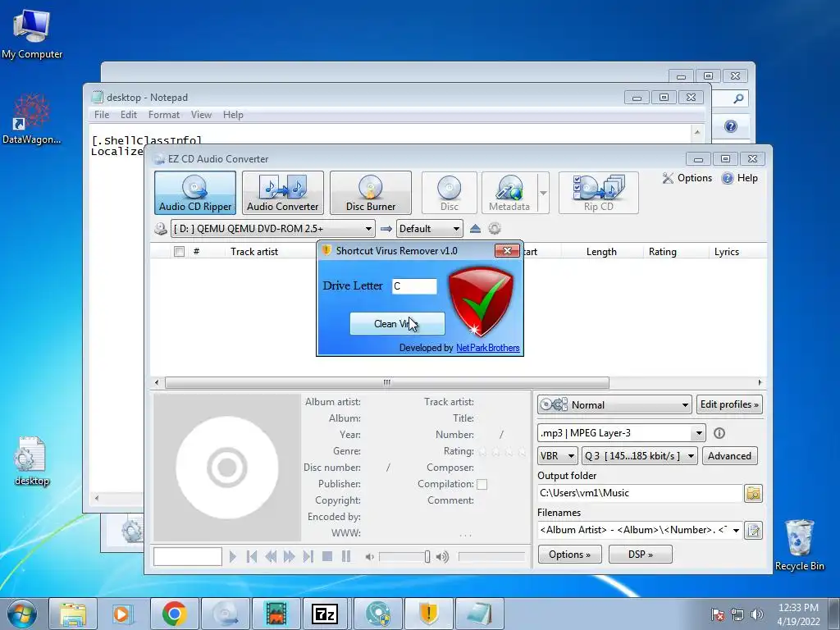Open the Q3 bitrate quality dropdown

click(640, 456)
